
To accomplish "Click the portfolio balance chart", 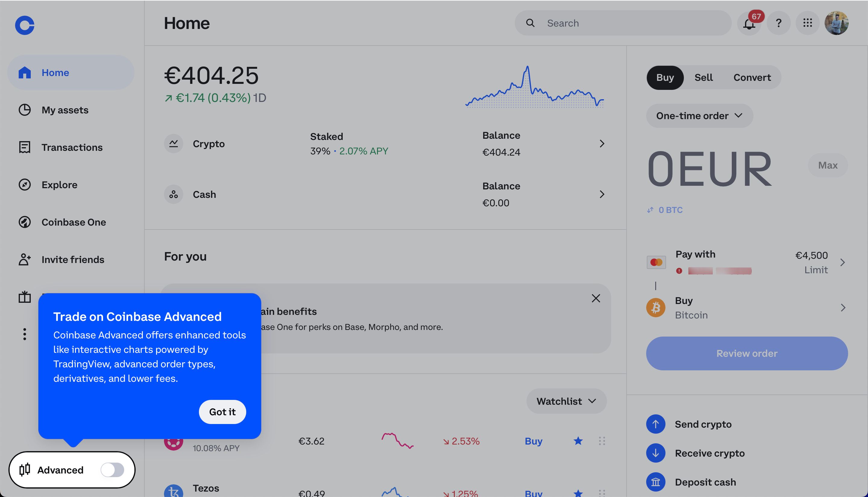I will 535,87.
